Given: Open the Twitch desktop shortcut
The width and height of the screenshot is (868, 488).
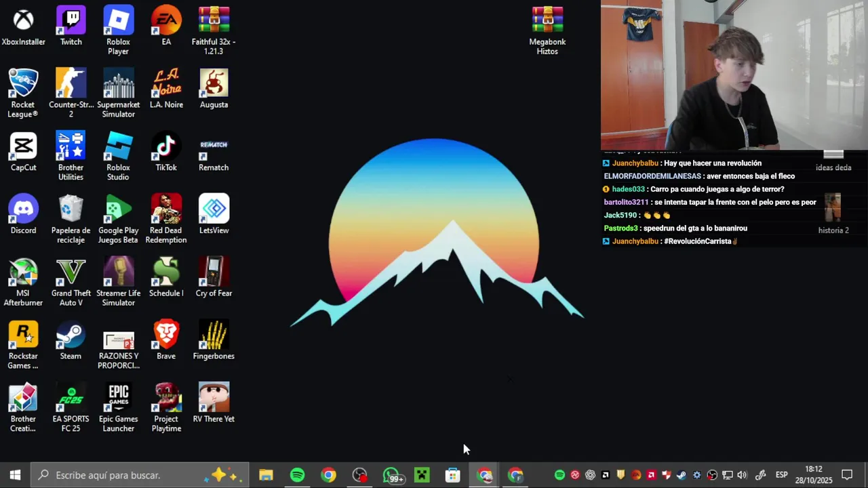Looking at the screenshot, I should [x=71, y=26].
